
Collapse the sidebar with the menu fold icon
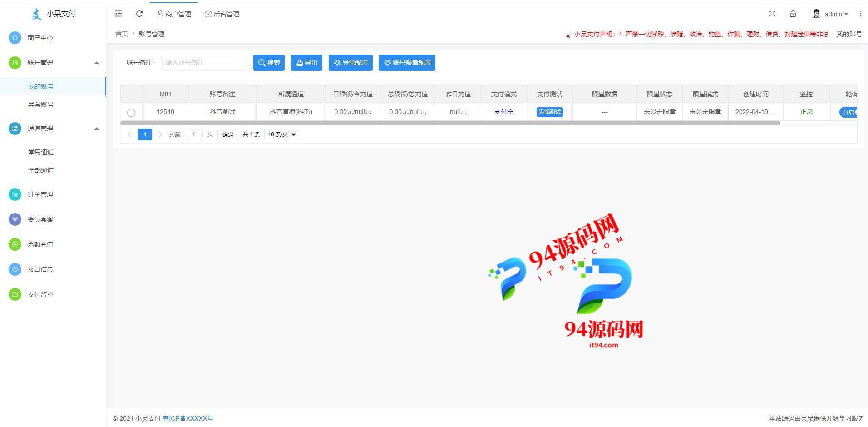pos(118,14)
